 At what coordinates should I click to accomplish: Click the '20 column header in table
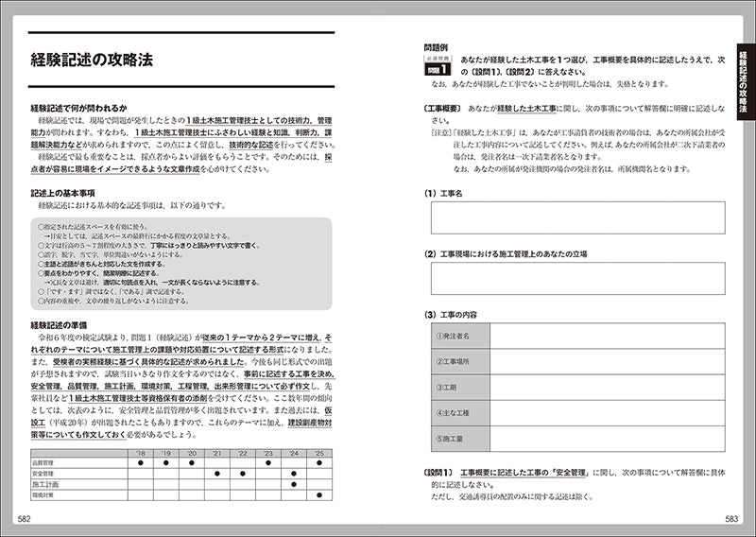pos(191,453)
